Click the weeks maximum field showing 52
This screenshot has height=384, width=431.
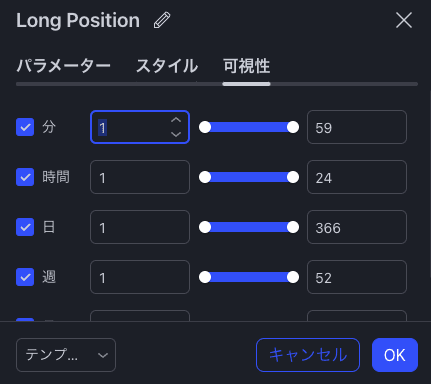click(357, 277)
